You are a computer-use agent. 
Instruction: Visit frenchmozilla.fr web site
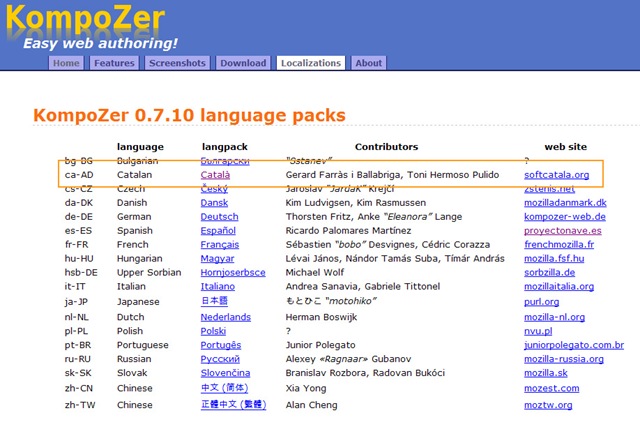559,245
